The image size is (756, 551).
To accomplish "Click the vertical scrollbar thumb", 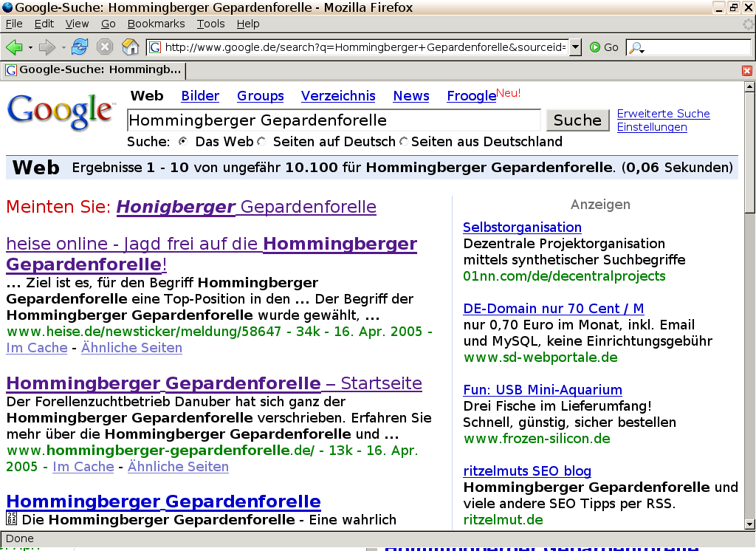I will point(749,152).
